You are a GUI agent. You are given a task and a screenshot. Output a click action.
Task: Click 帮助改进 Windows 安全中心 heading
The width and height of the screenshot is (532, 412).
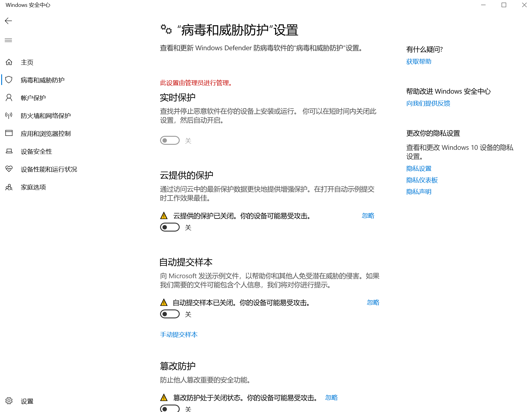[448, 91]
